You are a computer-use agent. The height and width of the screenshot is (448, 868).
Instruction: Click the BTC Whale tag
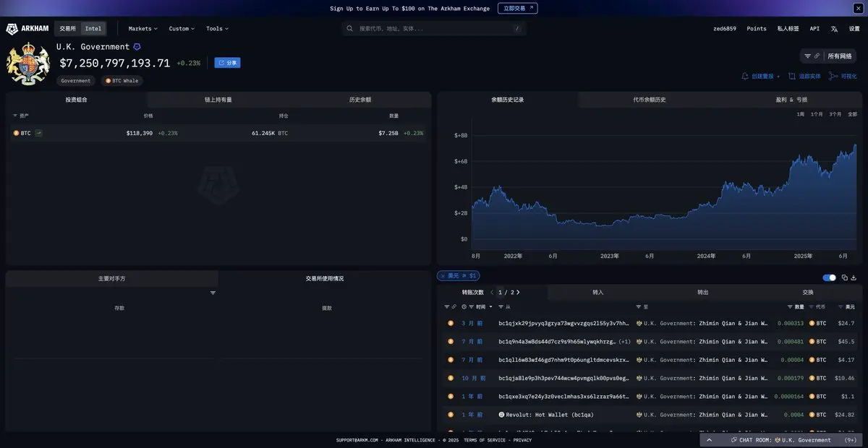coord(122,81)
